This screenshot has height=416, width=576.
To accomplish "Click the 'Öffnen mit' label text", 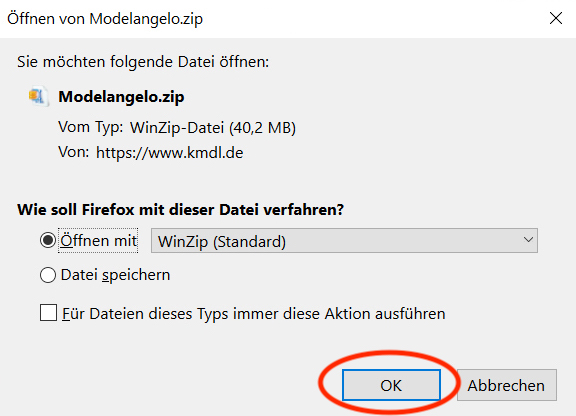I will coord(98,241).
